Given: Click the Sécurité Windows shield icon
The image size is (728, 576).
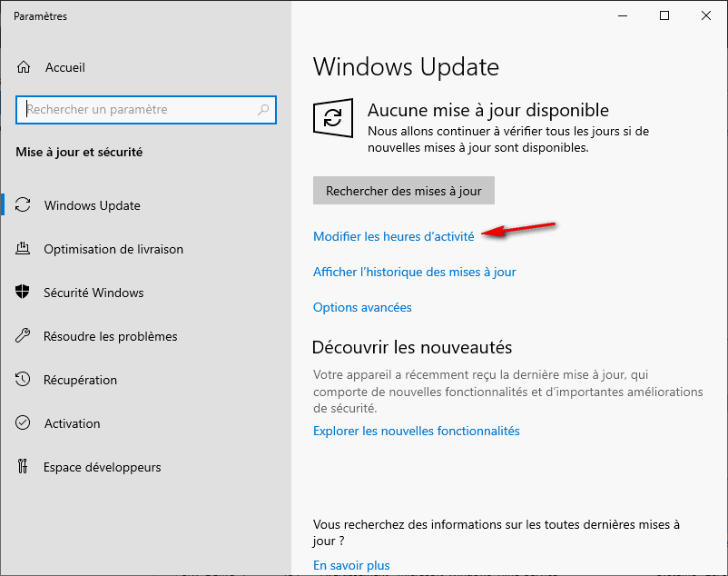Looking at the screenshot, I should point(25,293).
